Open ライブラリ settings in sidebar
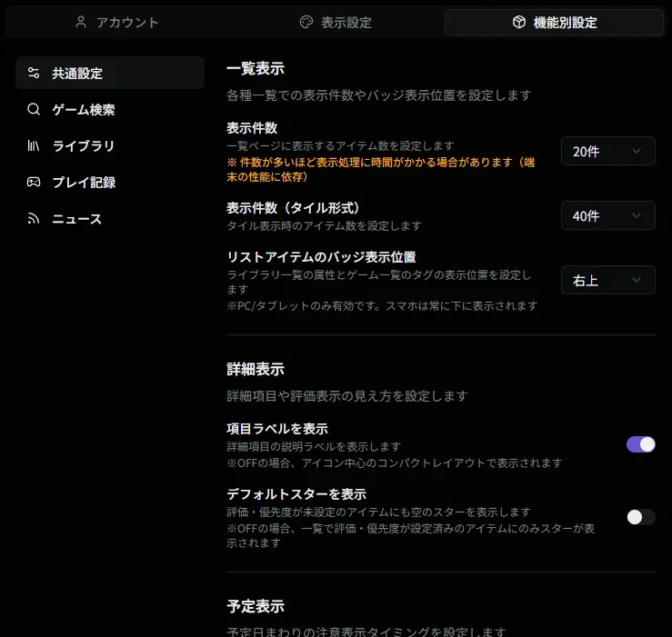Viewport: 672px width, 637px height. (x=110, y=145)
